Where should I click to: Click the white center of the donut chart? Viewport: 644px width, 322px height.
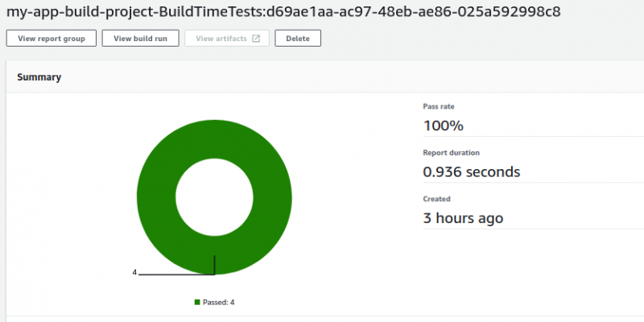[x=214, y=197]
